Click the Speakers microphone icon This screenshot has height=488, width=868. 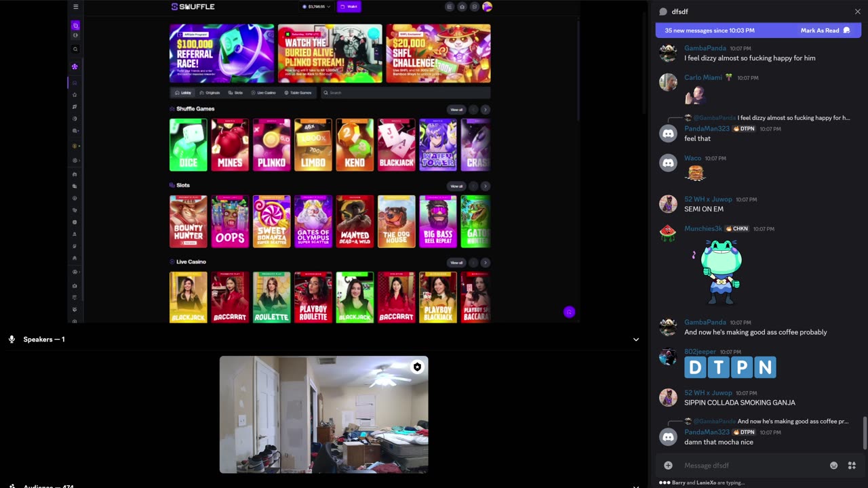pyautogui.click(x=12, y=339)
